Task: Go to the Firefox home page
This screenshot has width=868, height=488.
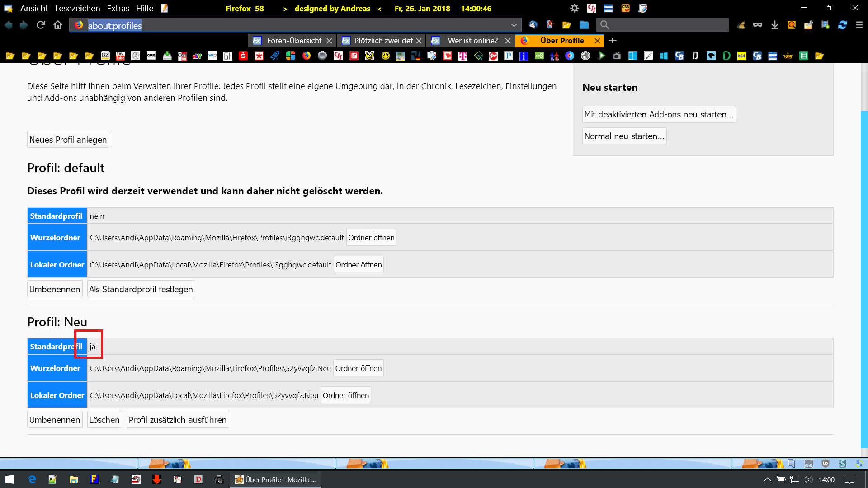Action: [x=58, y=25]
